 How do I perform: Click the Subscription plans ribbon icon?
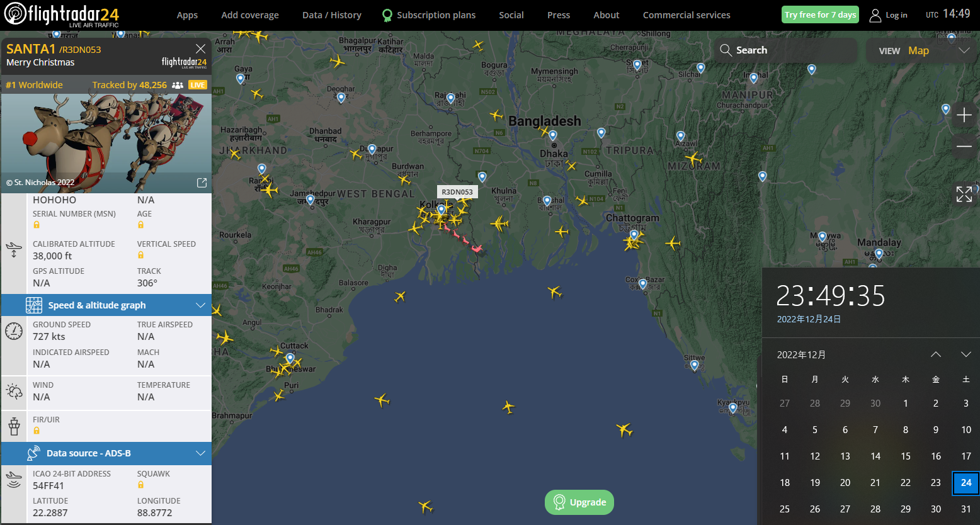click(387, 15)
